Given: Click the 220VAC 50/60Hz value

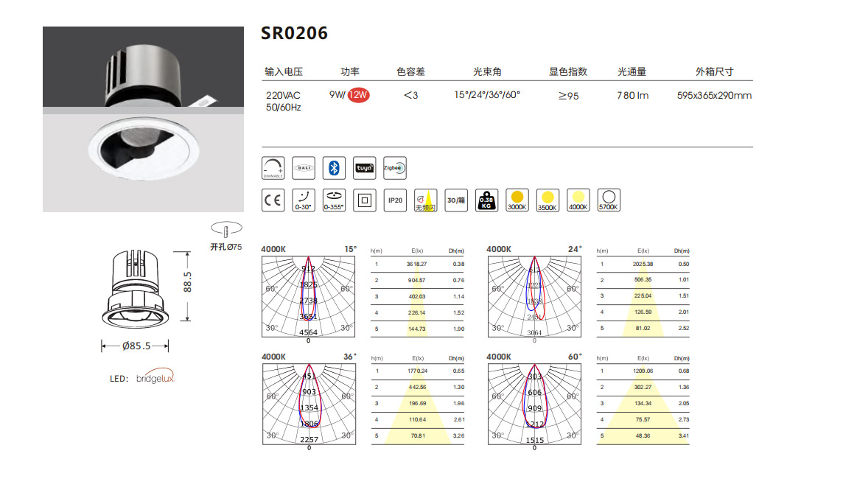Looking at the screenshot, I should point(283,101).
